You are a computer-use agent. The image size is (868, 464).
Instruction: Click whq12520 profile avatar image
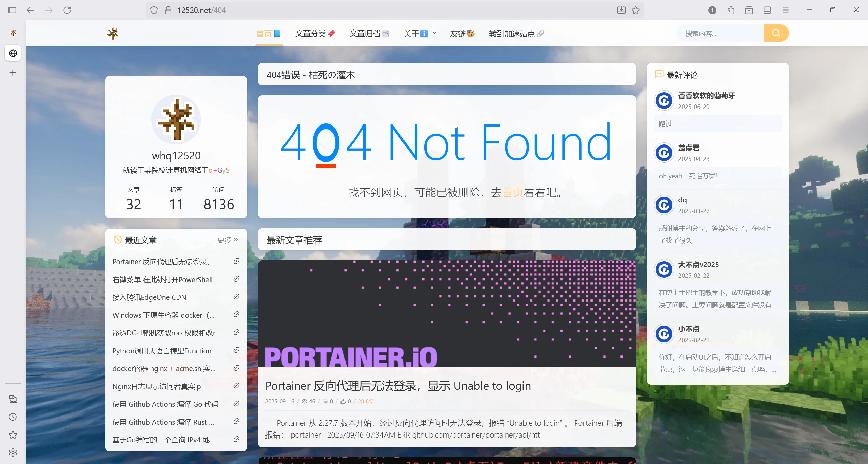click(176, 119)
